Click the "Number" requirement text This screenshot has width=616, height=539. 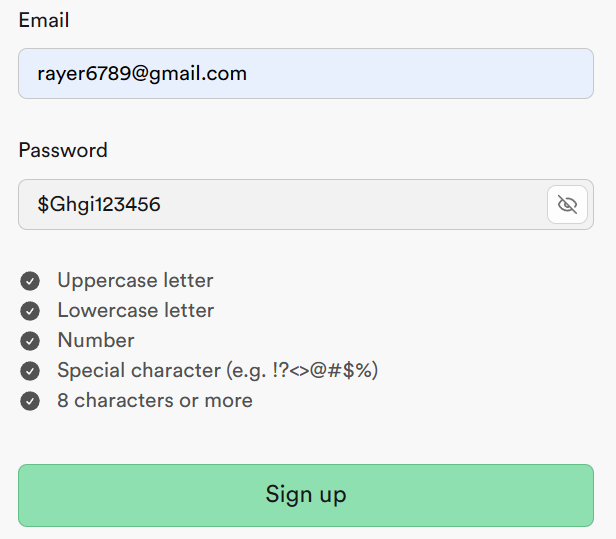(x=95, y=341)
